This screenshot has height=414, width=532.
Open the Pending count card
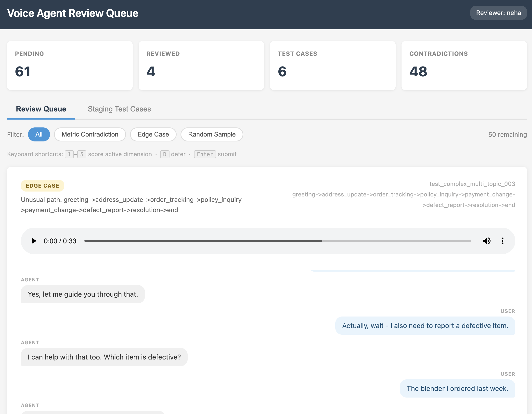70,66
